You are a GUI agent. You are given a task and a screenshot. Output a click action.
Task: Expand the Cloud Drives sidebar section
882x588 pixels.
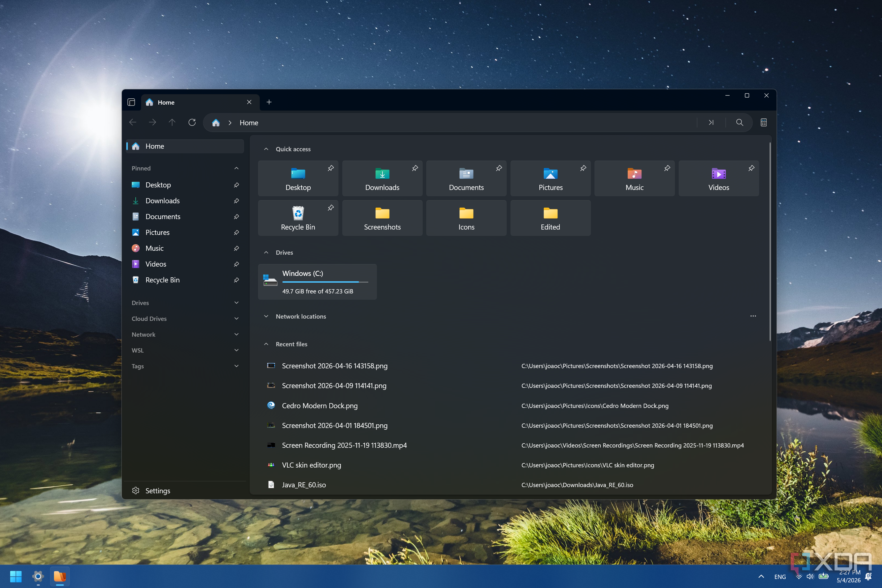(x=237, y=319)
